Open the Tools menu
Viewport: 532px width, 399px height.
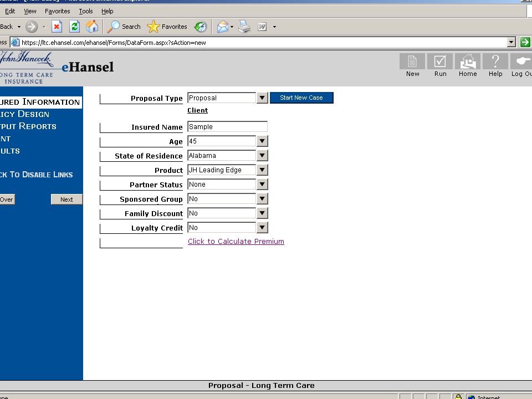[x=86, y=11]
